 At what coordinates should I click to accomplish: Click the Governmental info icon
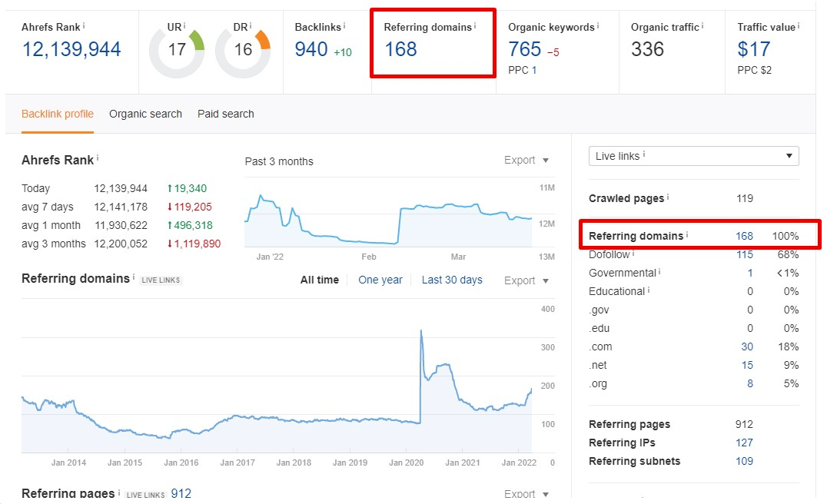[659, 273]
